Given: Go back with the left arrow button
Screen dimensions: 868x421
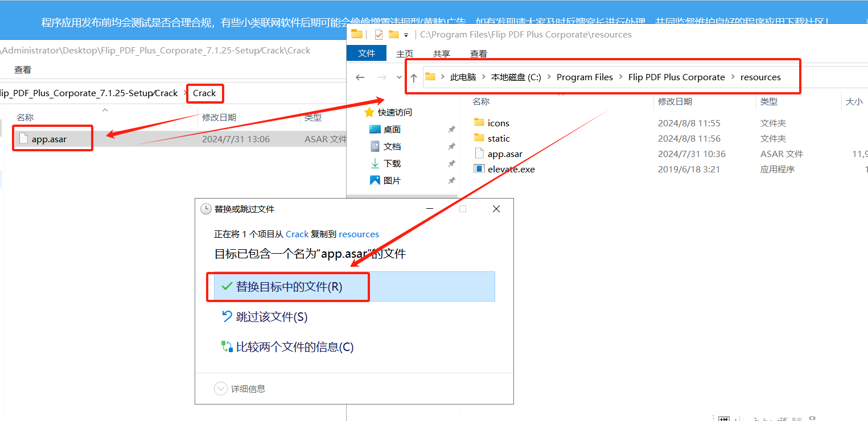Looking at the screenshot, I should 360,77.
